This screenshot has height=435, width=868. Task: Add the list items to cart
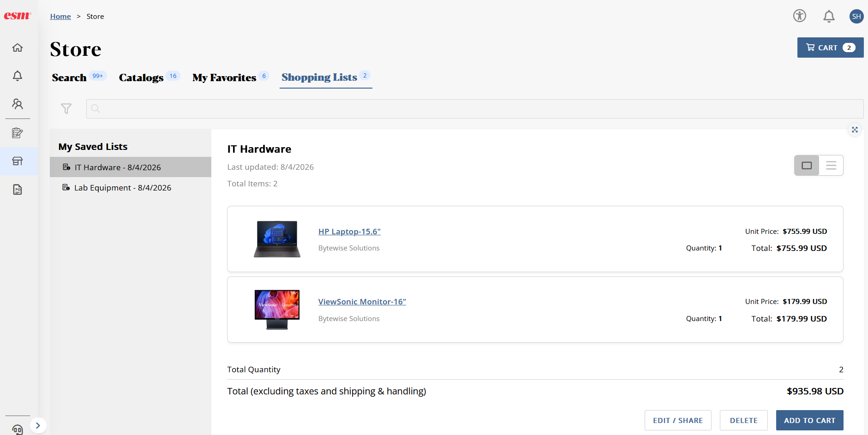810,420
